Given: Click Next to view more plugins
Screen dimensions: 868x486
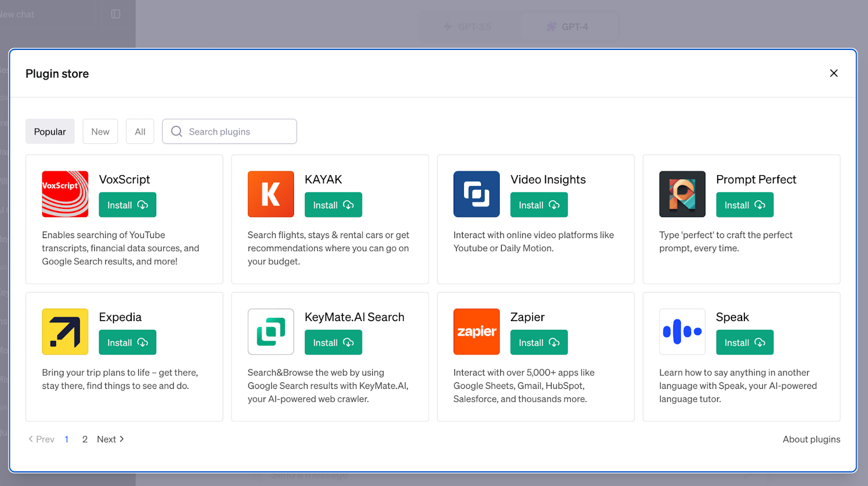Looking at the screenshot, I should pos(110,439).
